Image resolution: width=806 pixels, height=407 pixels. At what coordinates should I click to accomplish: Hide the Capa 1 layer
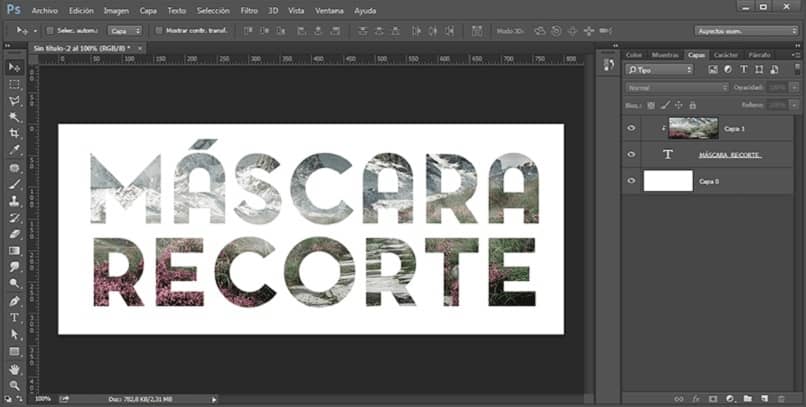631,128
